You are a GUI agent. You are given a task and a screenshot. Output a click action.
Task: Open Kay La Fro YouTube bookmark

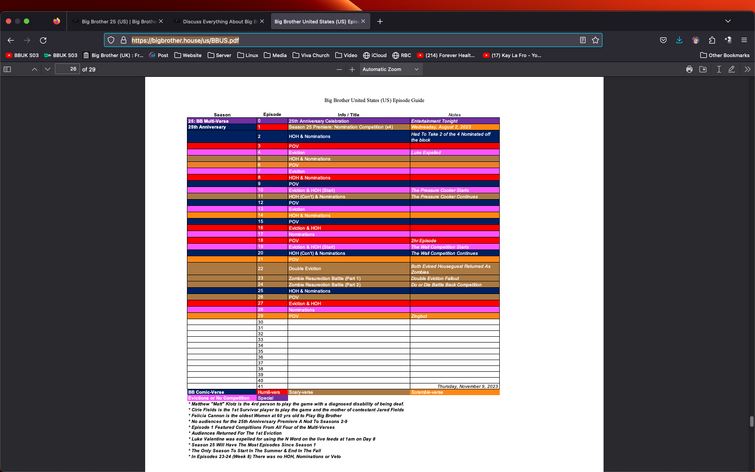pyautogui.click(x=512, y=55)
